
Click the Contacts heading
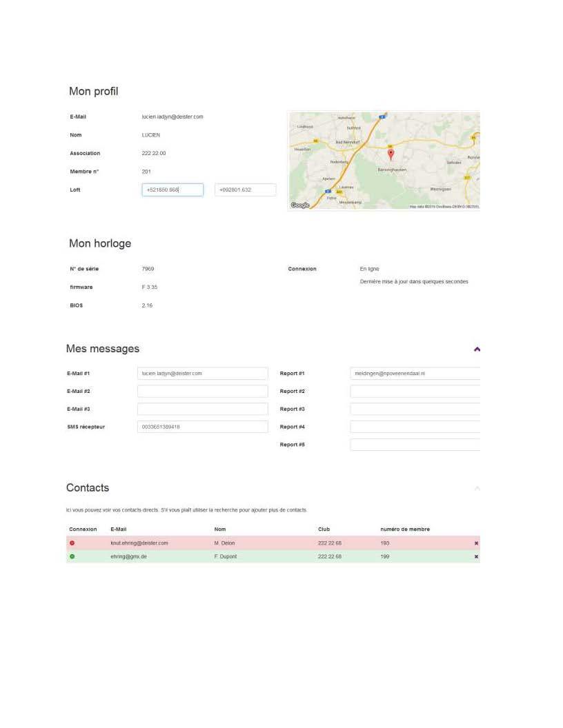click(88, 488)
